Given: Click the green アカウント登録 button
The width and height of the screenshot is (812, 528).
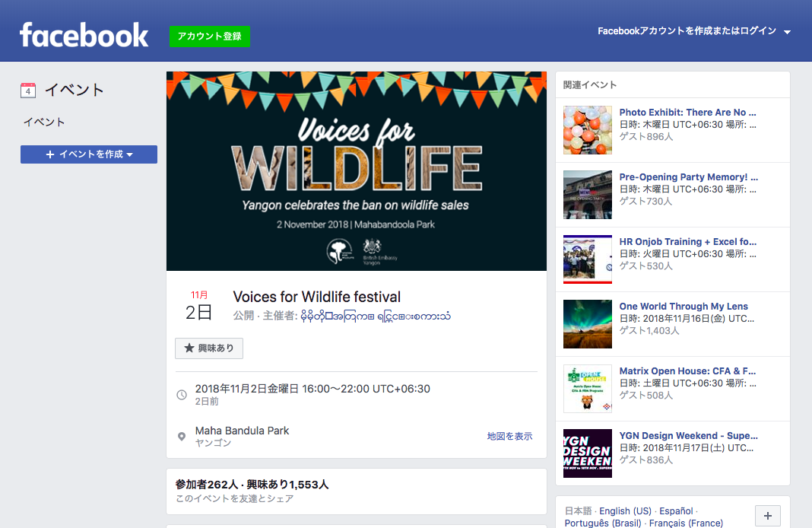Looking at the screenshot, I should [210, 37].
